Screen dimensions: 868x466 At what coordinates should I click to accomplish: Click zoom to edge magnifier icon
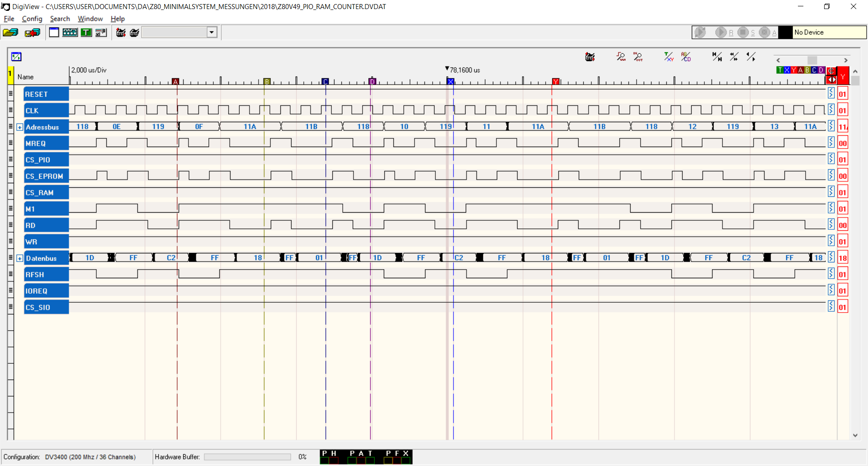tap(621, 57)
